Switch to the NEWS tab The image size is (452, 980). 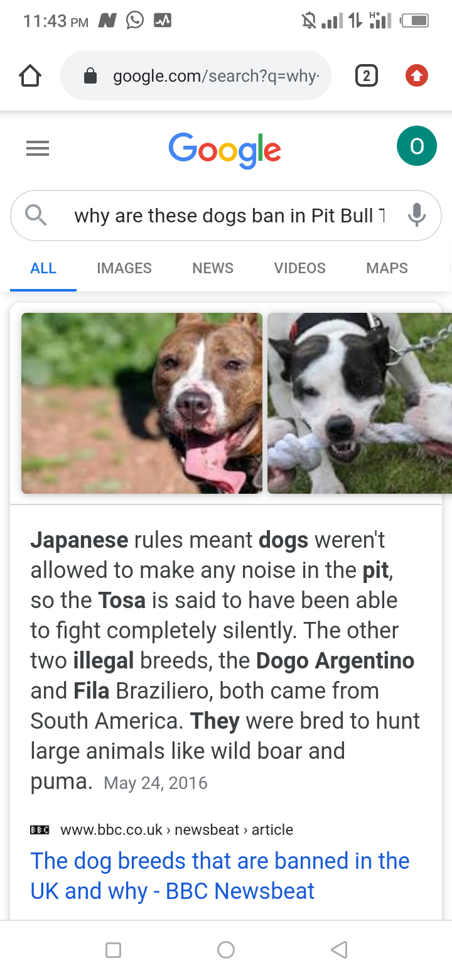coord(213,268)
